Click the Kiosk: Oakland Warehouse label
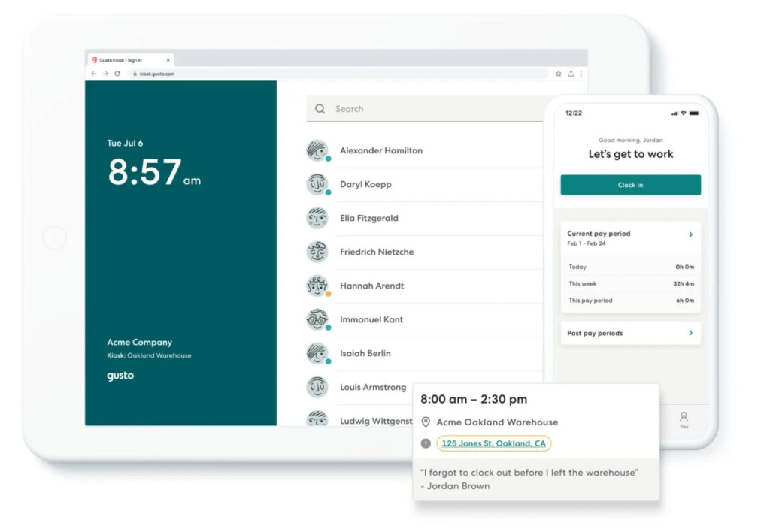Image resolution: width=770 pixels, height=532 pixels. click(x=150, y=355)
